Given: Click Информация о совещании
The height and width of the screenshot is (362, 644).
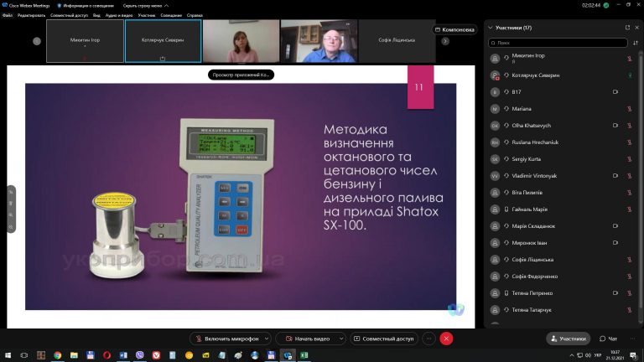Looking at the screenshot, I should [86, 6].
